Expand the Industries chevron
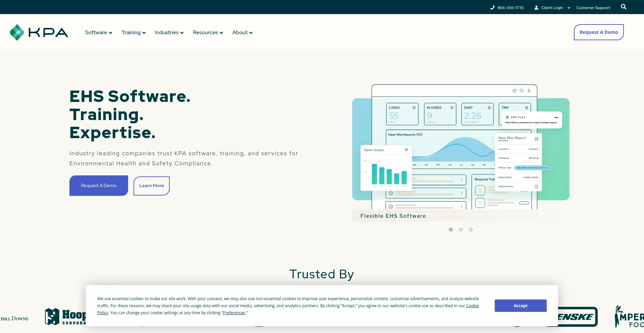This screenshot has height=333, width=644. coord(182,33)
